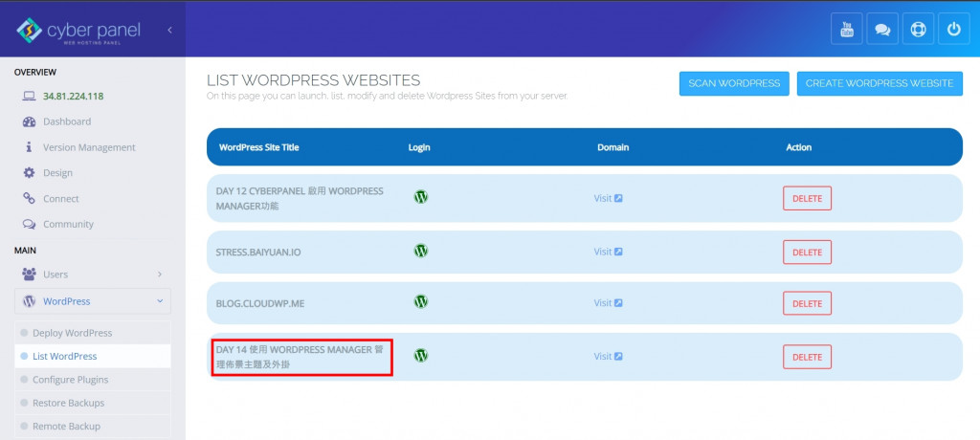Click the DAY 14 WORDPRESS MANAGER title
The image size is (980, 440).
pyautogui.click(x=300, y=357)
